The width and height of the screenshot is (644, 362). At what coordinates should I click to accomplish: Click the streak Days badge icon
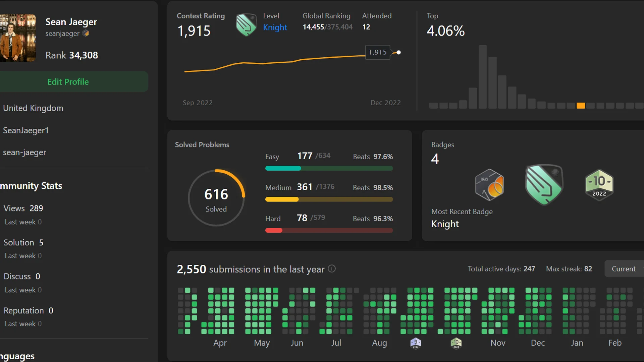click(x=489, y=185)
